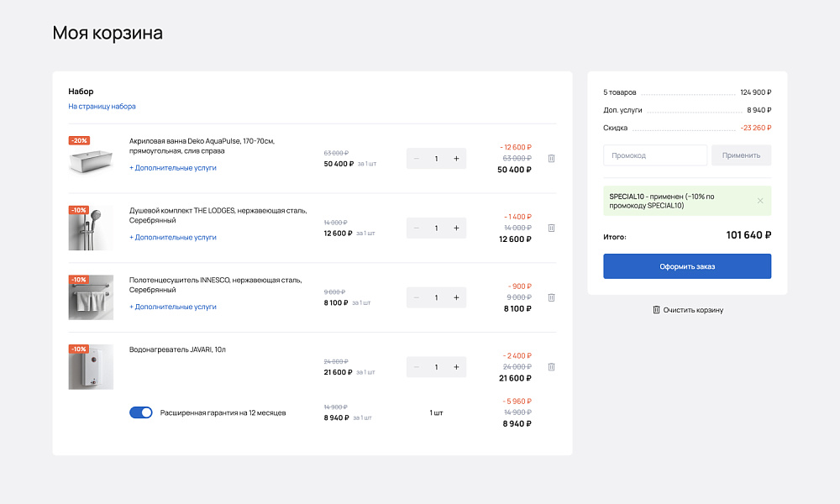
Task: Focus the 'Промокод' input field
Action: pyautogui.click(x=655, y=155)
